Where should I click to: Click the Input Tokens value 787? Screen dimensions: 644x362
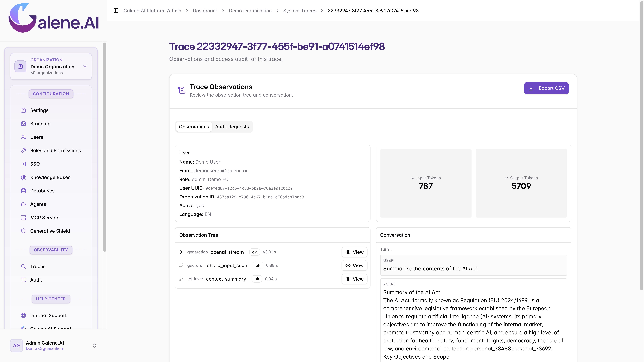pyautogui.click(x=426, y=186)
